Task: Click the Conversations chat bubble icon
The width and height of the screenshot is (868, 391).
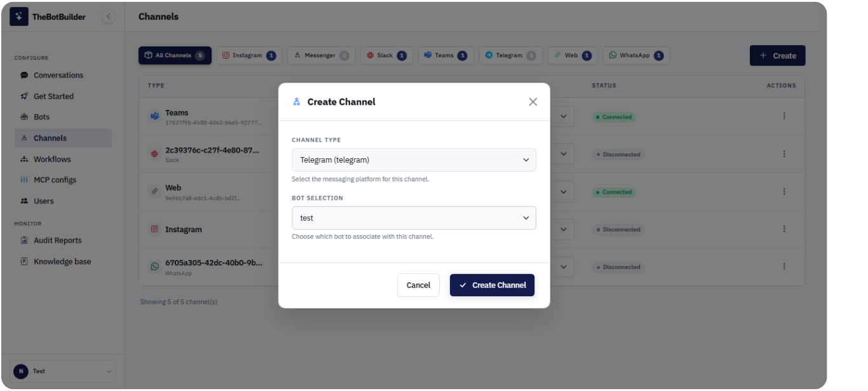Action: point(24,75)
